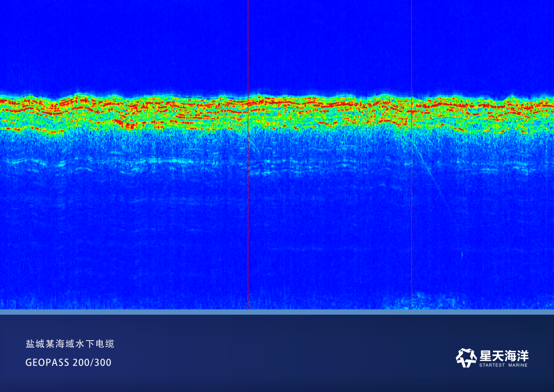Click the 星天海洋 logo text
The width and height of the screenshot is (554, 392).
(x=504, y=356)
